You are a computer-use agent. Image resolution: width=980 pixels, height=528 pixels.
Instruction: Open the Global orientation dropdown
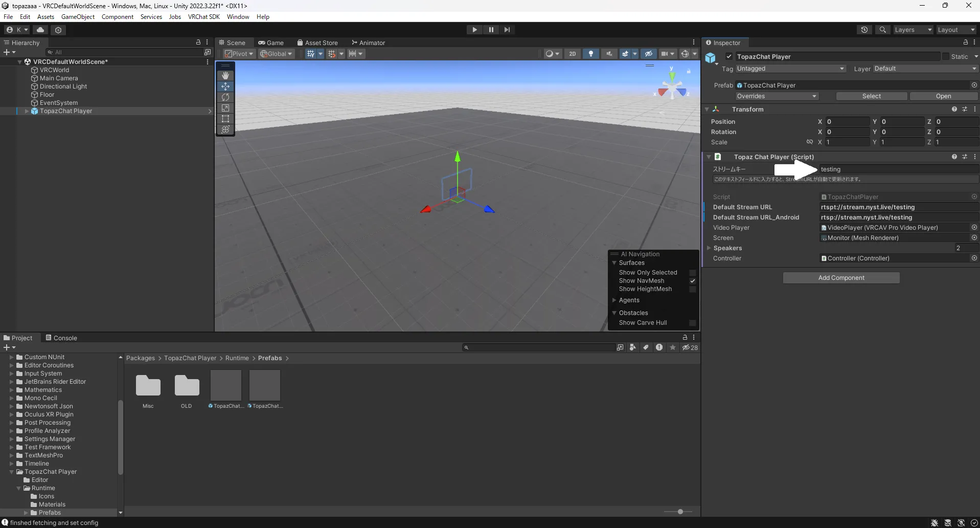[x=276, y=54]
